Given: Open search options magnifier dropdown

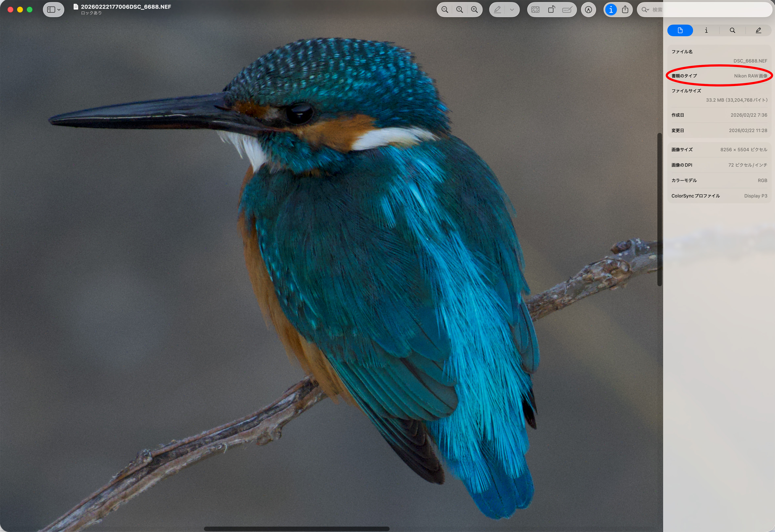Looking at the screenshot, I should (645, 10).
